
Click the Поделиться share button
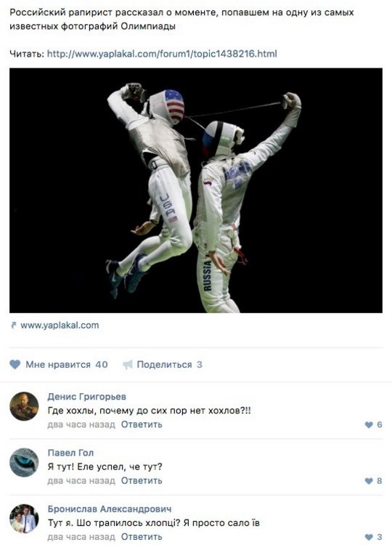click(x=162, y=365)
